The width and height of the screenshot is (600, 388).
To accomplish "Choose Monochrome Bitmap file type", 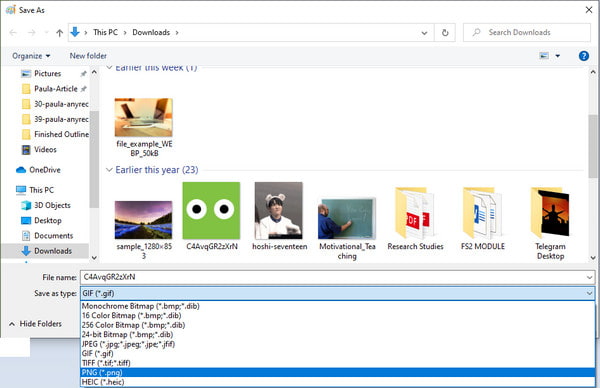I will pos(338,306).
